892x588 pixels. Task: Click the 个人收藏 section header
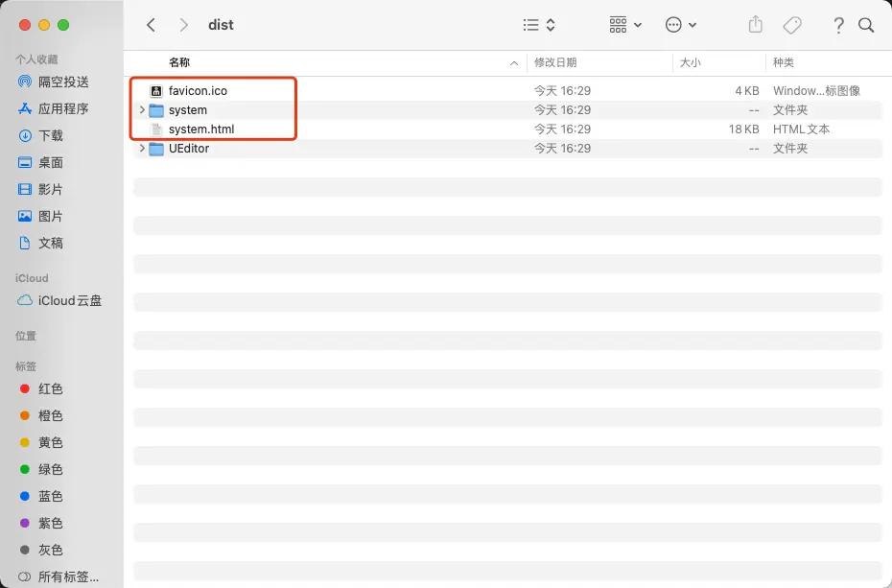(36, 59)
